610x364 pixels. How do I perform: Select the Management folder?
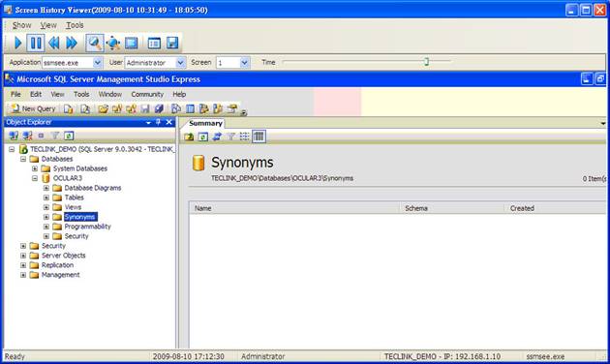coord(60,275)
